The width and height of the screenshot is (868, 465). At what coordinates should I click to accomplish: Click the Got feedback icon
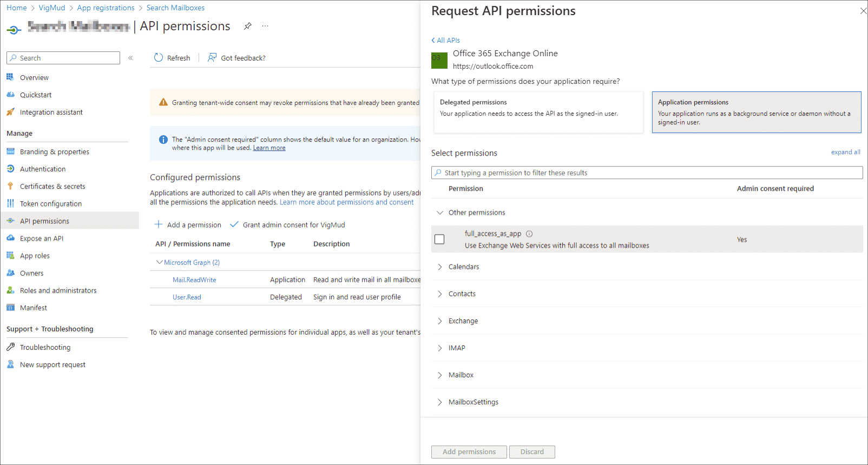point(212,58)
